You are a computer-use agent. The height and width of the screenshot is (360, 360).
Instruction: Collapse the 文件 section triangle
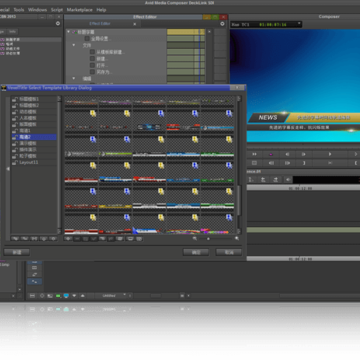click(74, 45)
